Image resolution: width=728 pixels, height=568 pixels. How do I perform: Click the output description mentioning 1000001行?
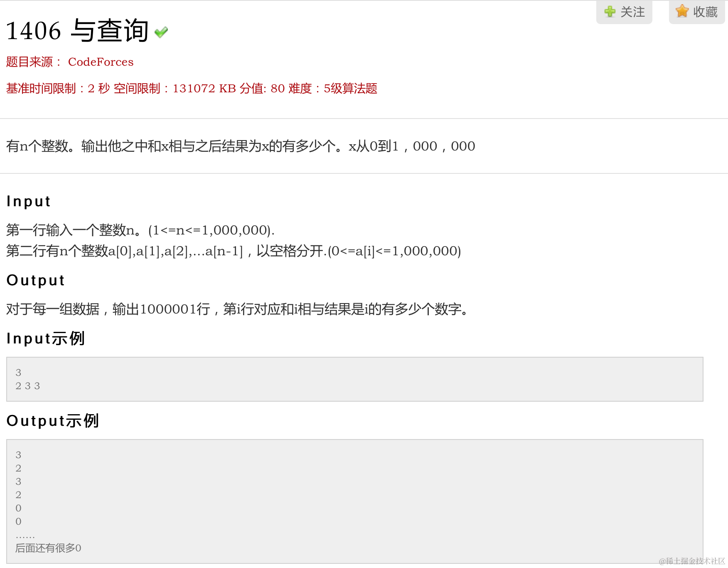[x=238, y=309]
